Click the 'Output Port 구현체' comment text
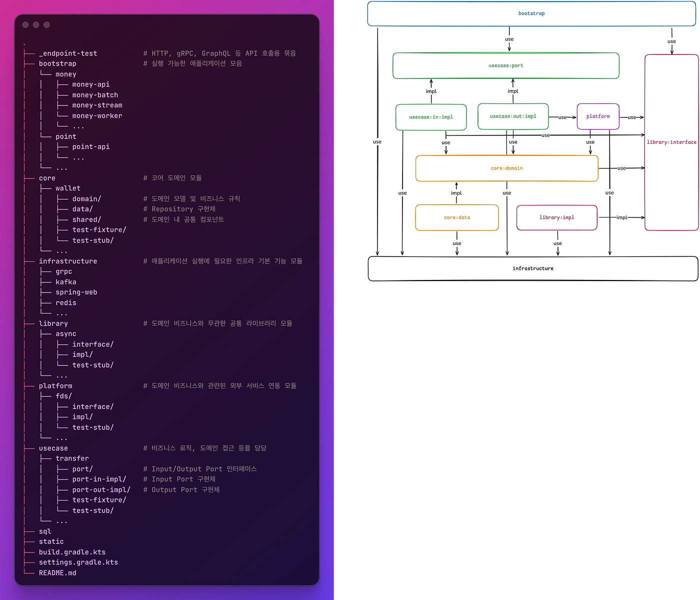700x600 pixels. [181, 490]
